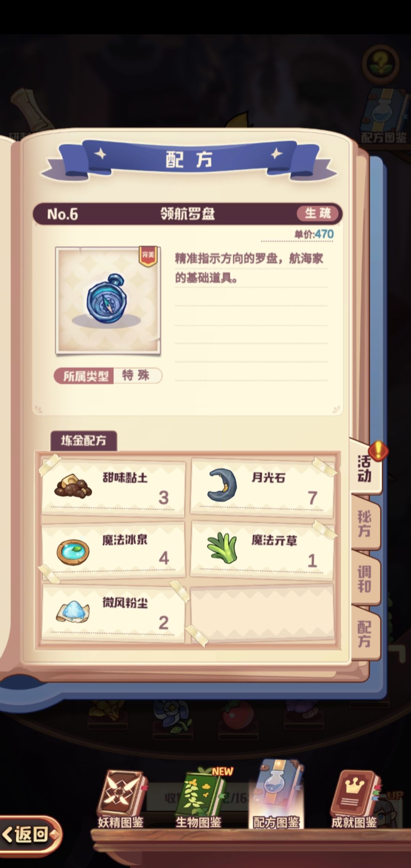
Task: Switch to the 活动 side tab
Action: pos(365,468)
